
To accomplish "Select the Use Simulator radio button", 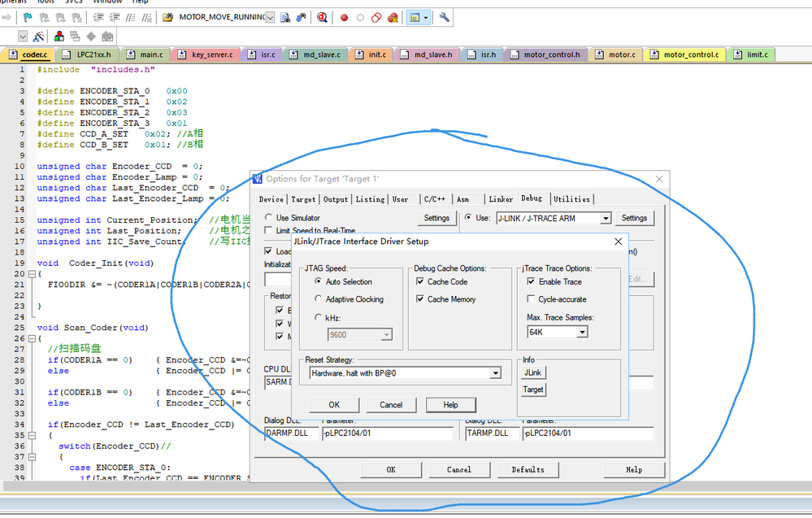I will (268, 217).
